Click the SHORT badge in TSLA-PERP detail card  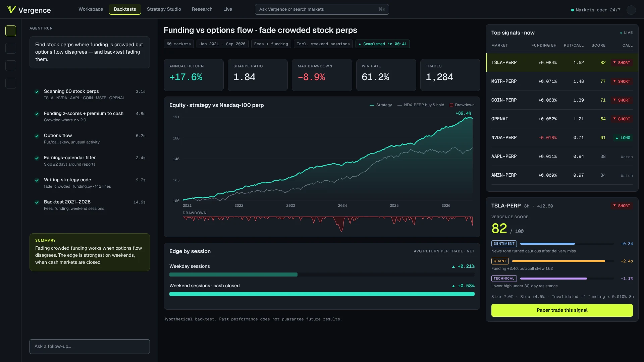tap(622, 206)
